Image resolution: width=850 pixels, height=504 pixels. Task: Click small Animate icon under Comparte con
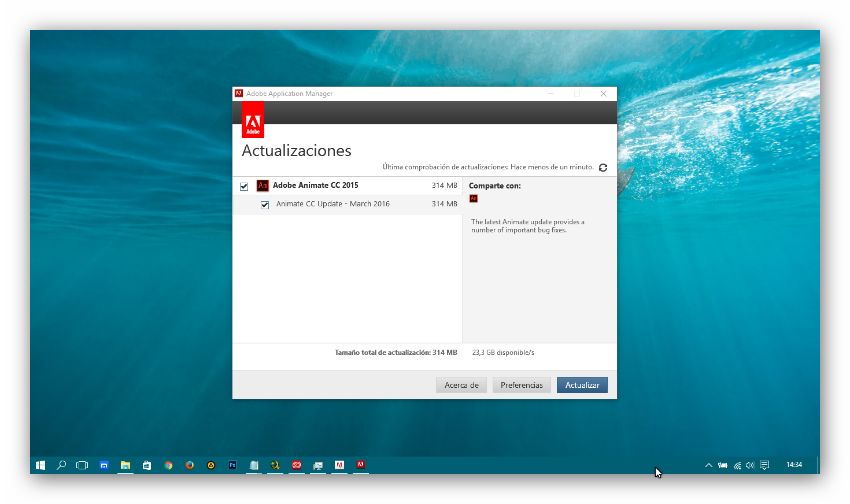[474, 198]
